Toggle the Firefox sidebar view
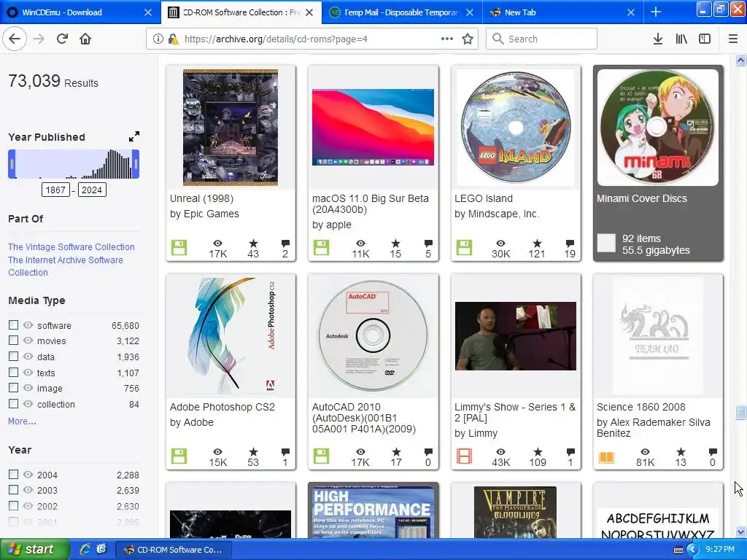The image size is (747, 560). pos(705,39)
